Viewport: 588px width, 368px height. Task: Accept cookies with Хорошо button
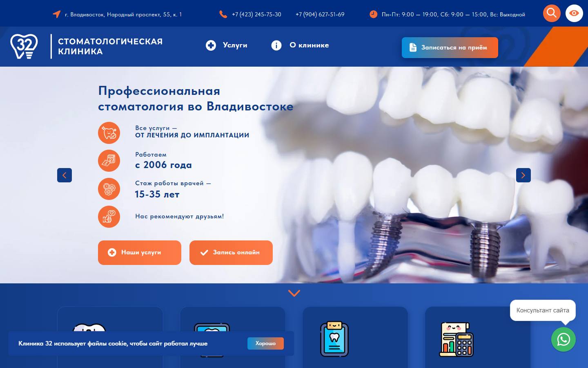tap(265, 343)
